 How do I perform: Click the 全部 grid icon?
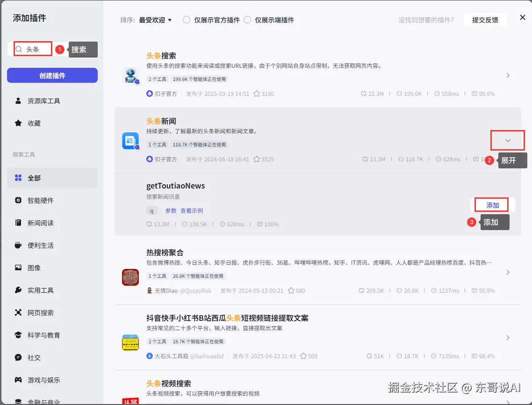coord(18,178)
